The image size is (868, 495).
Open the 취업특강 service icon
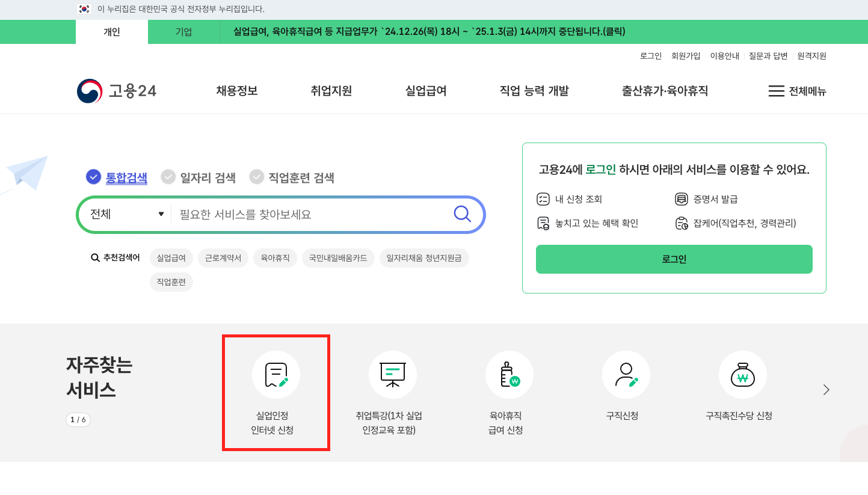[x=393, y=375]
